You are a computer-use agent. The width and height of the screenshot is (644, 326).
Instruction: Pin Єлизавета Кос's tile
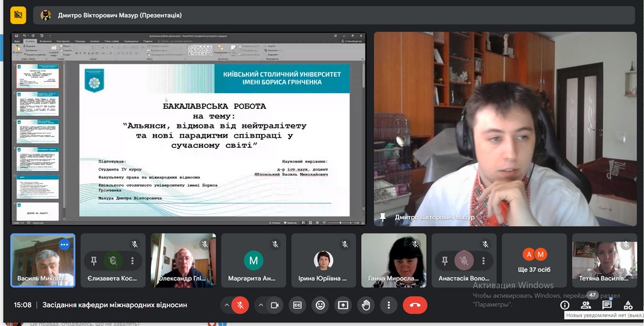coord(94,261)
